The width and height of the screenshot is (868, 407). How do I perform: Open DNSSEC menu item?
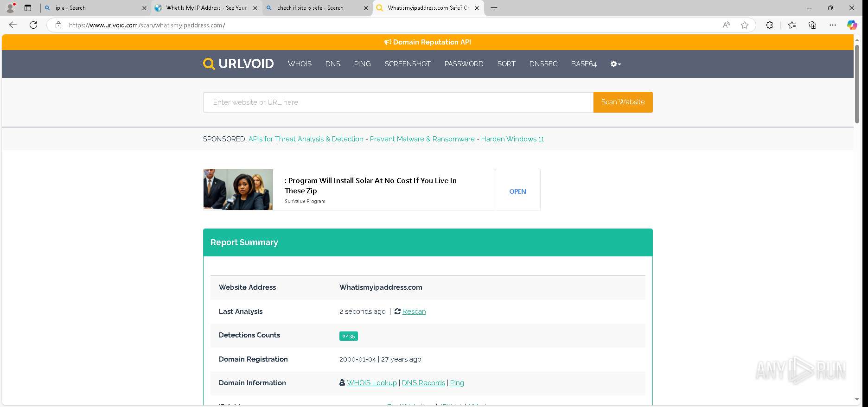tap(543, 64)
